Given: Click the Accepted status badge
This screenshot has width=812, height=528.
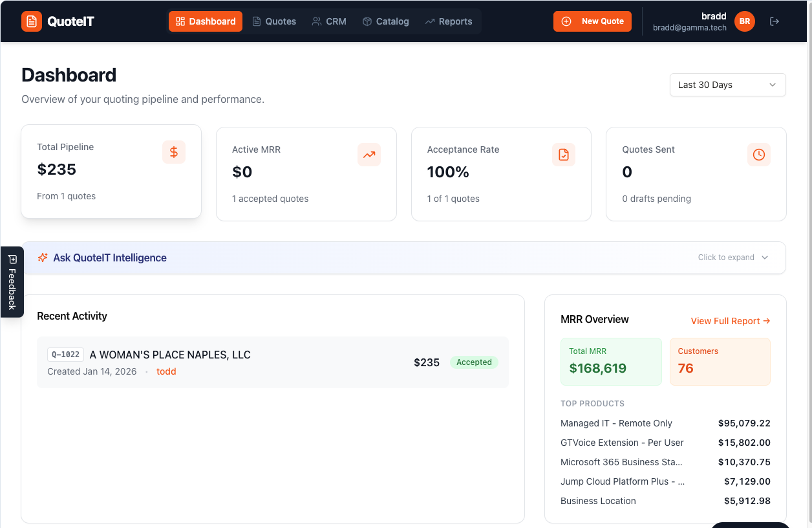Looking at the screenshot, I should 474,362.
